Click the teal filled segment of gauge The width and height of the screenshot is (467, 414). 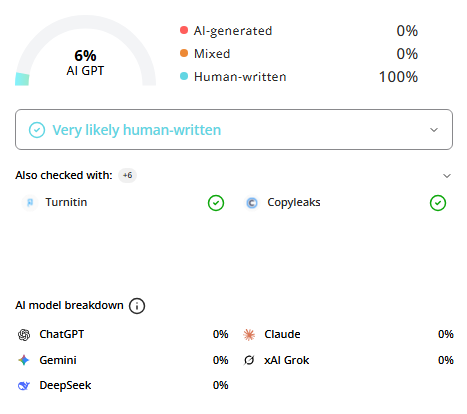[22, 79]
